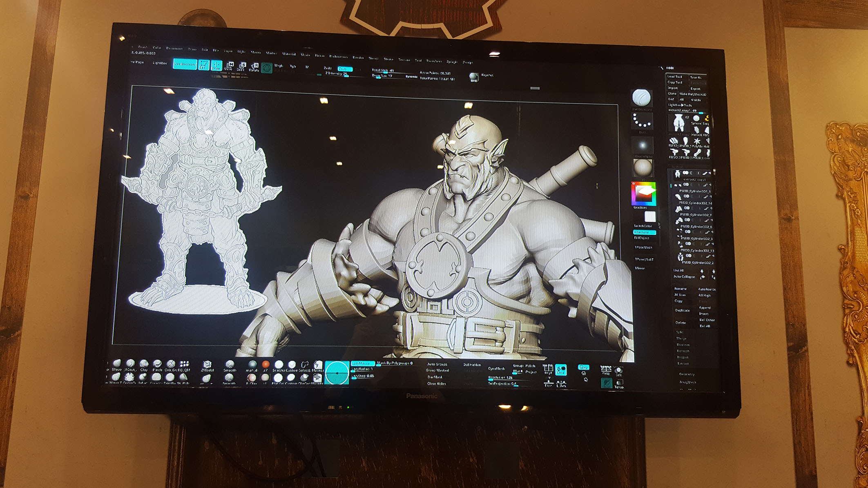Toggle the Alternate color button
The height and width of the screenshot is (488, 868).
click(x=644, y=232)
